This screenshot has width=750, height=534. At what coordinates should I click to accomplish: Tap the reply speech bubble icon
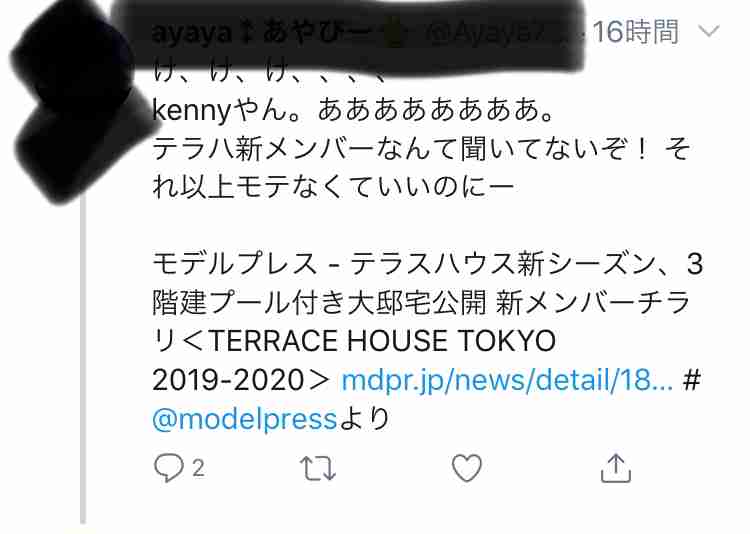(168, 467)
